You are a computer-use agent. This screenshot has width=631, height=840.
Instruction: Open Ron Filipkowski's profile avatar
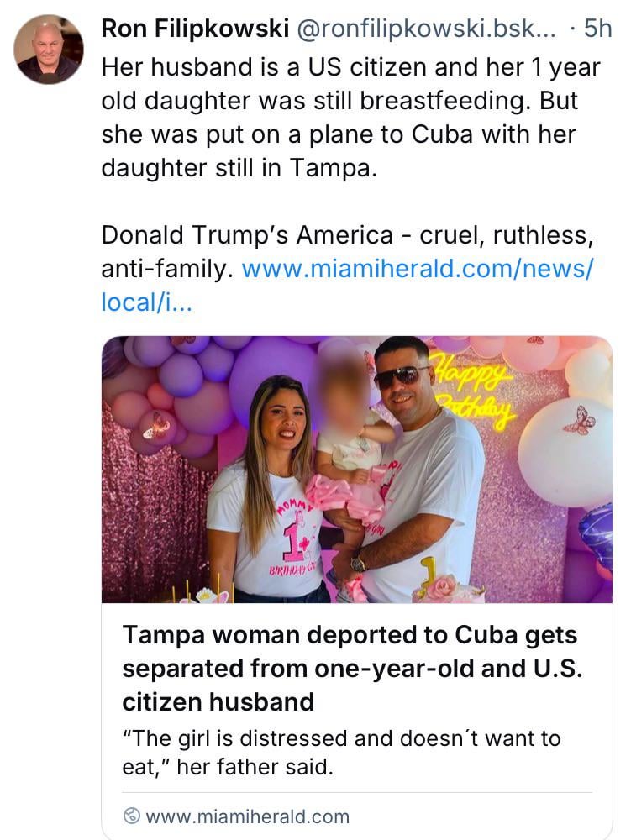[49, 50]
